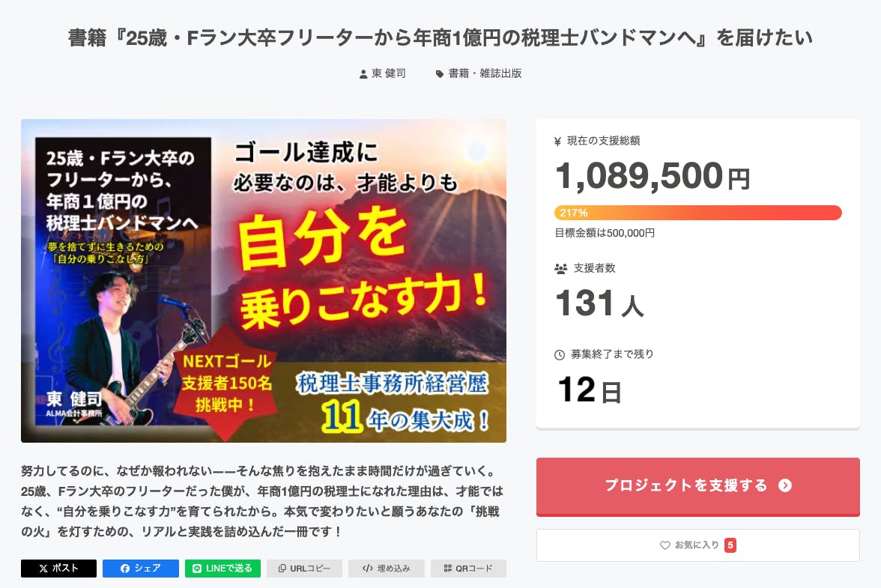Click the favorites count badge showing 5
Screen dimensions: 881x588
(730, 545)
